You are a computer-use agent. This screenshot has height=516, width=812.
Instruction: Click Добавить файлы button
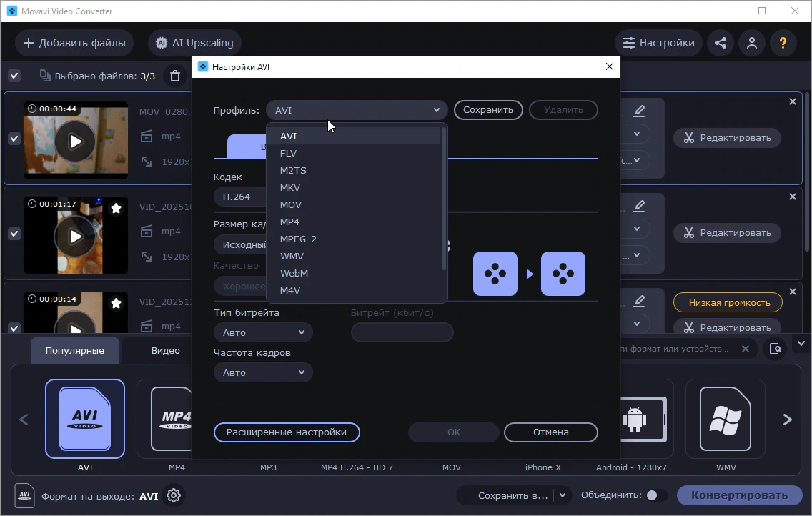click(x=74, y=43)
